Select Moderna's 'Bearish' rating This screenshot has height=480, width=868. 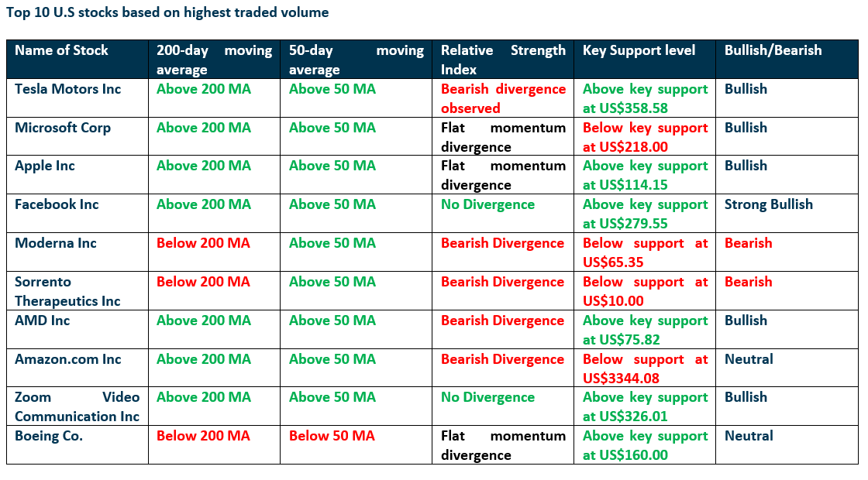point(749,243)
